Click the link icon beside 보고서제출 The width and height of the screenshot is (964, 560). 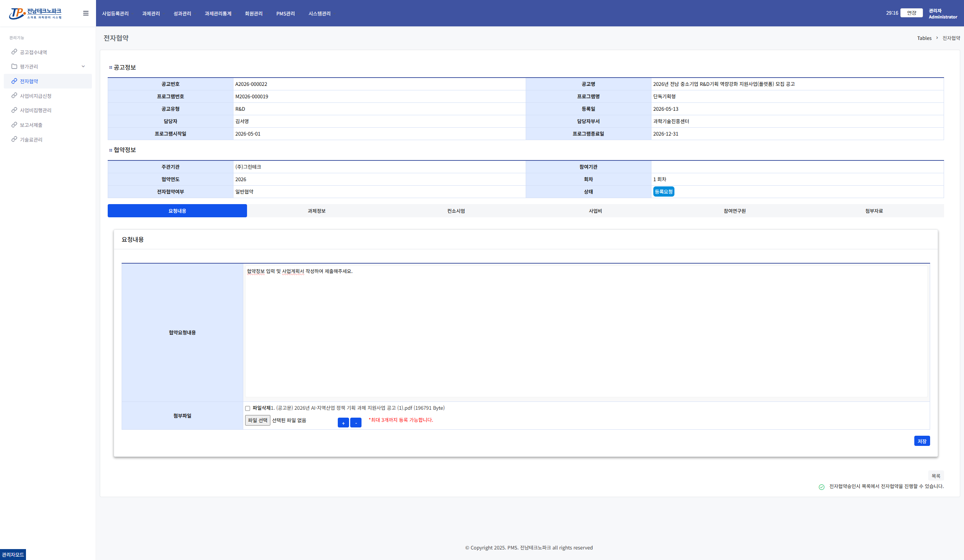point(14,125)
